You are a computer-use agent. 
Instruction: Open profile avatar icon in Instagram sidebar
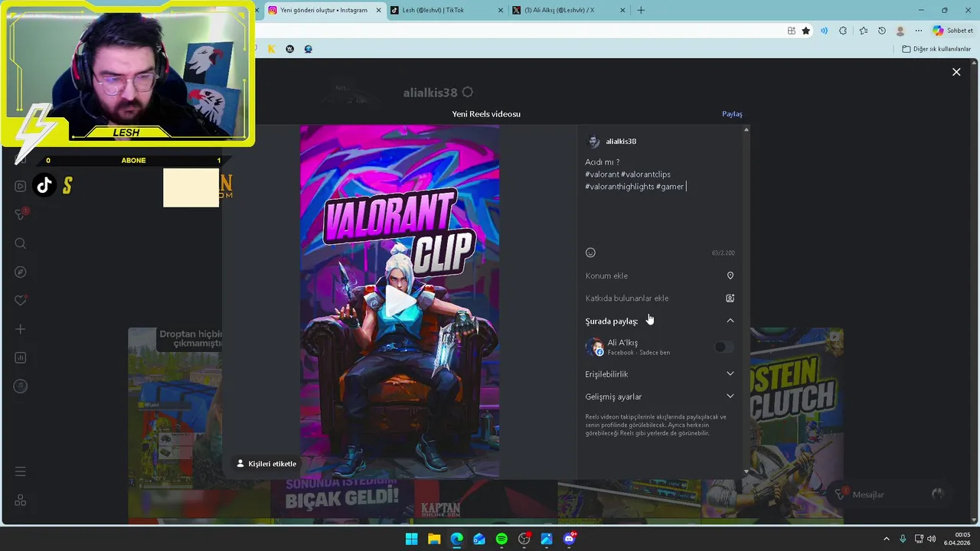tap(21, 386)
